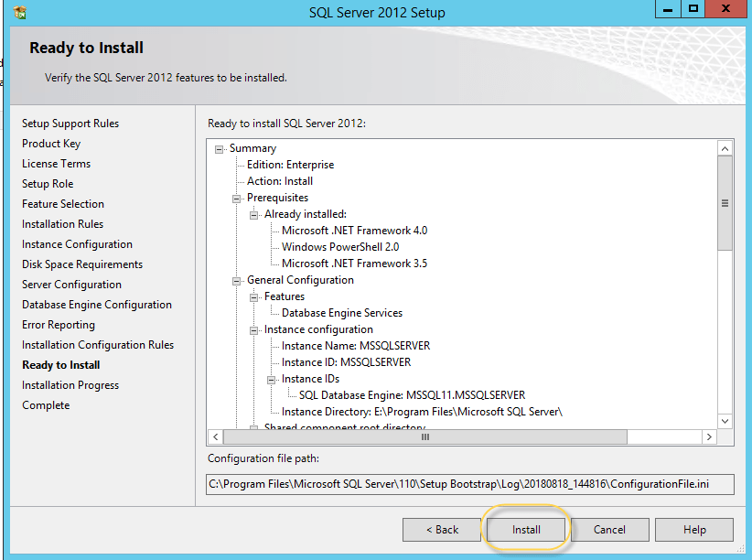Viewport: 752px width, 560px height.
Task: Collapse the Summary root node
Action: (x=219, y=148)
